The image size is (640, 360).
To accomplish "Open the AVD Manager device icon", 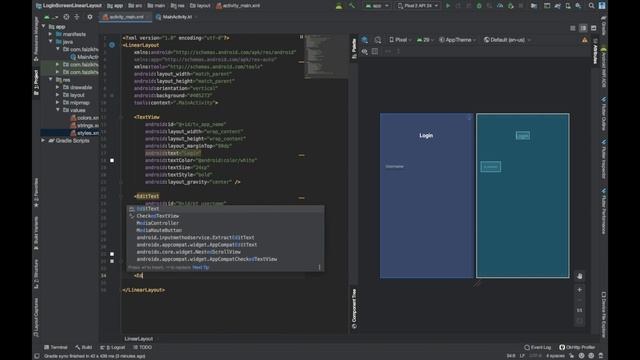I will click(568, 6).
